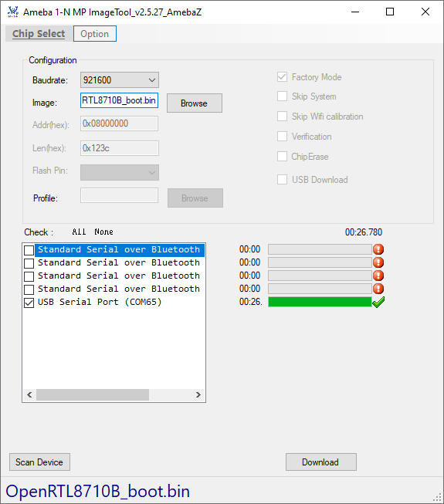
Task: Click the red error icon on the fourth port row
Action: (x=378, y=289)
